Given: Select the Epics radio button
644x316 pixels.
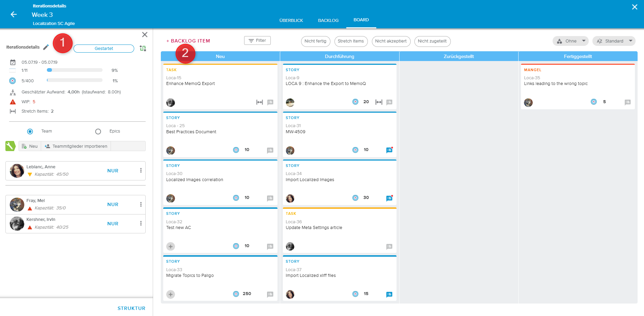Looking at the screenshot, I should 98,132.
